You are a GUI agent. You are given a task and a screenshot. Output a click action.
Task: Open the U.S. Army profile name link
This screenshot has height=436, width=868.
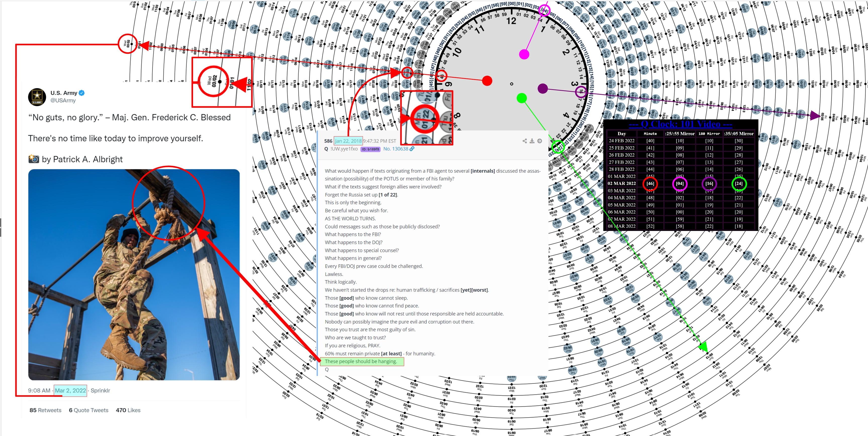point(64,93)
